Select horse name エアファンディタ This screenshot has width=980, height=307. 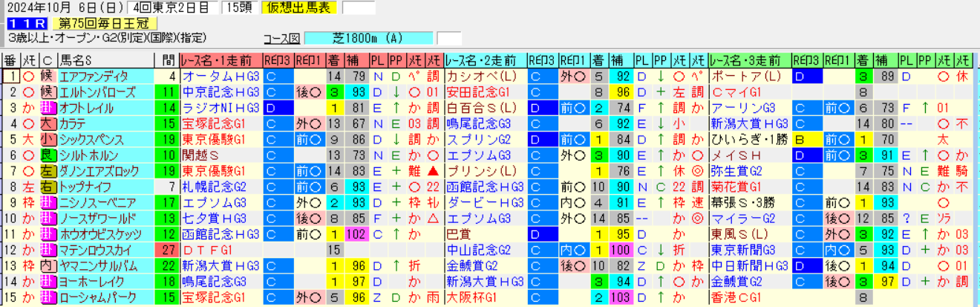(106, 76)
